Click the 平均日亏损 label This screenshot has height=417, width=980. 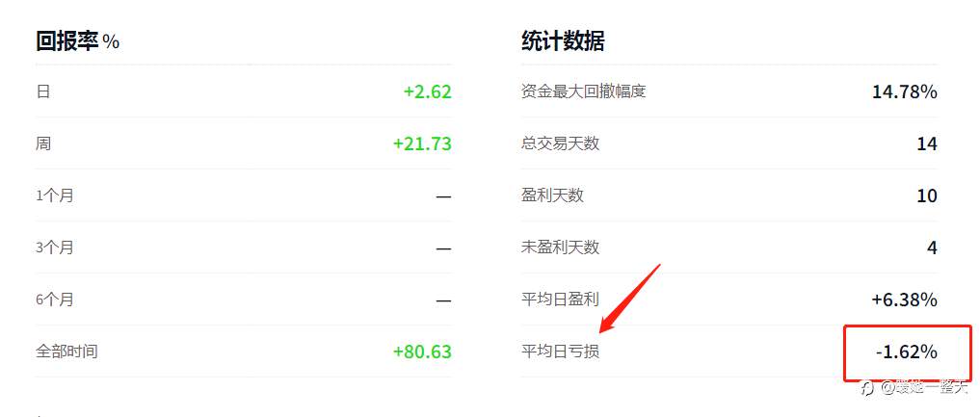pyautogui.click(x=560, y=352)
